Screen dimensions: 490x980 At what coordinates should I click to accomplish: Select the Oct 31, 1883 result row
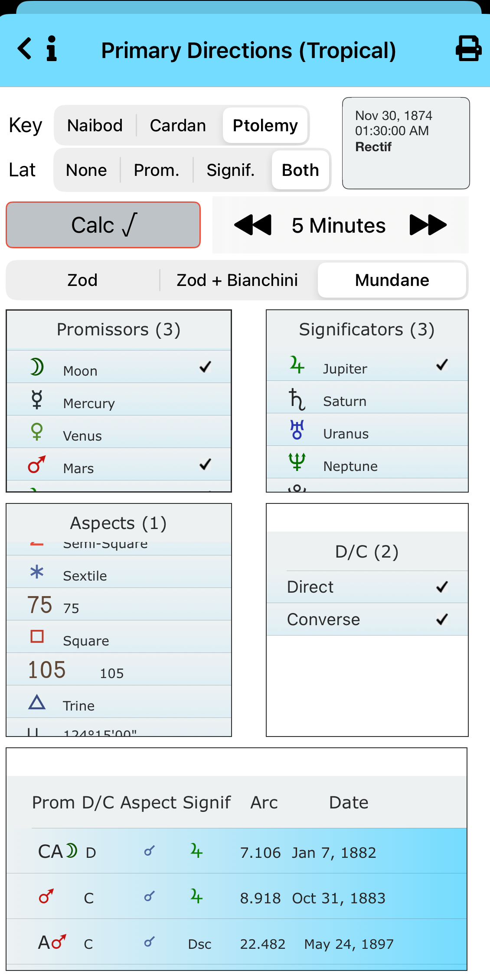click(x=236, y=898)
